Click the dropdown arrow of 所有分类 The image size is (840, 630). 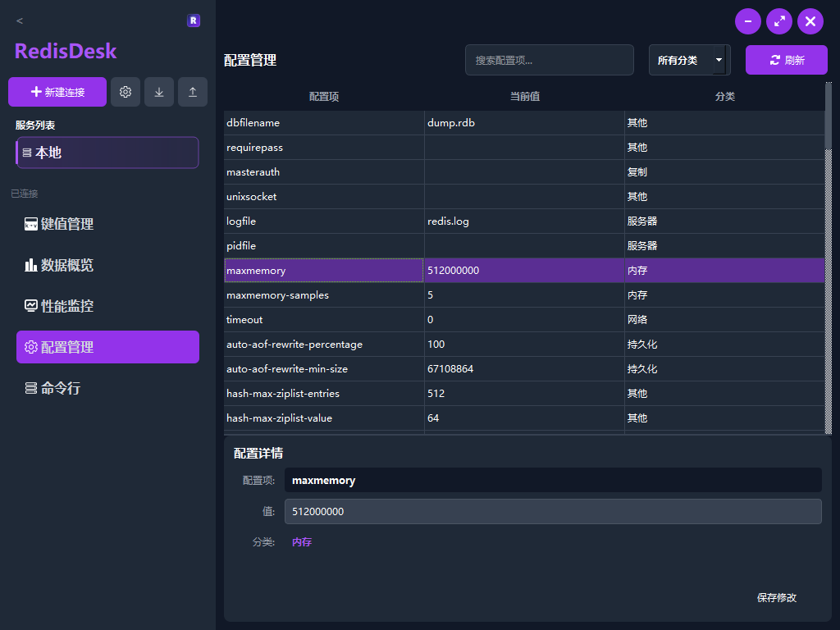pyautogui.click(x=719, y=60)
